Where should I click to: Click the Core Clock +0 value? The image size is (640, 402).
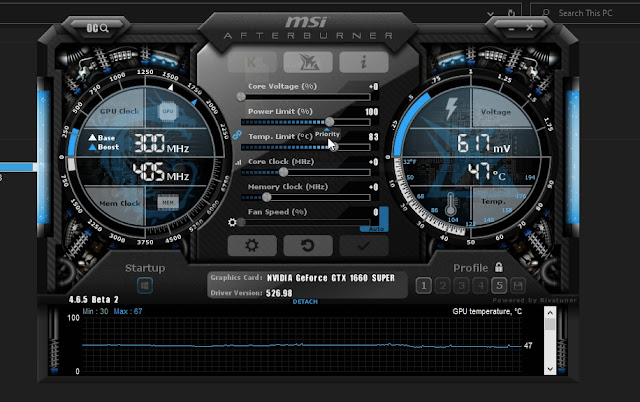click(373, 162)
